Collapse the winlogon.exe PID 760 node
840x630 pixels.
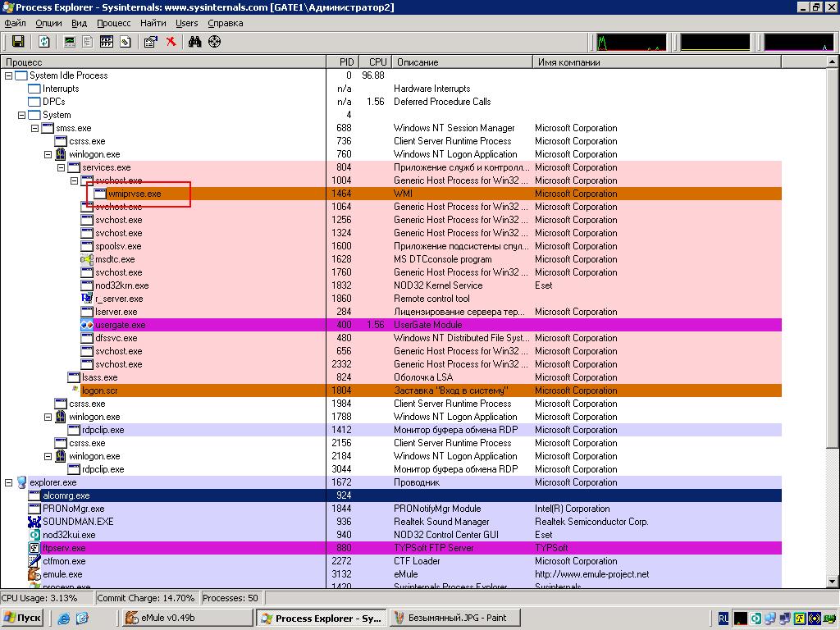click(48, 155)
